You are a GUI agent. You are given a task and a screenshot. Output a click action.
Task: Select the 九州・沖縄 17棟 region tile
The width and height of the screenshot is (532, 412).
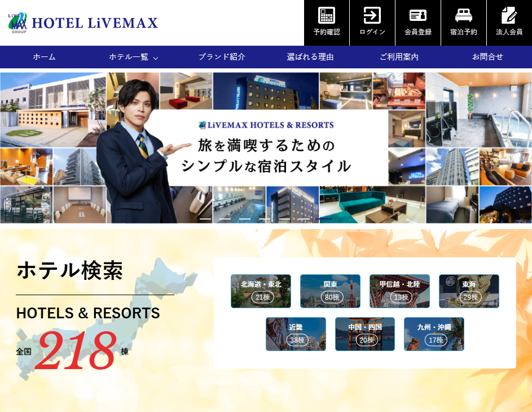pyautogui.click(x=434, y=334)
